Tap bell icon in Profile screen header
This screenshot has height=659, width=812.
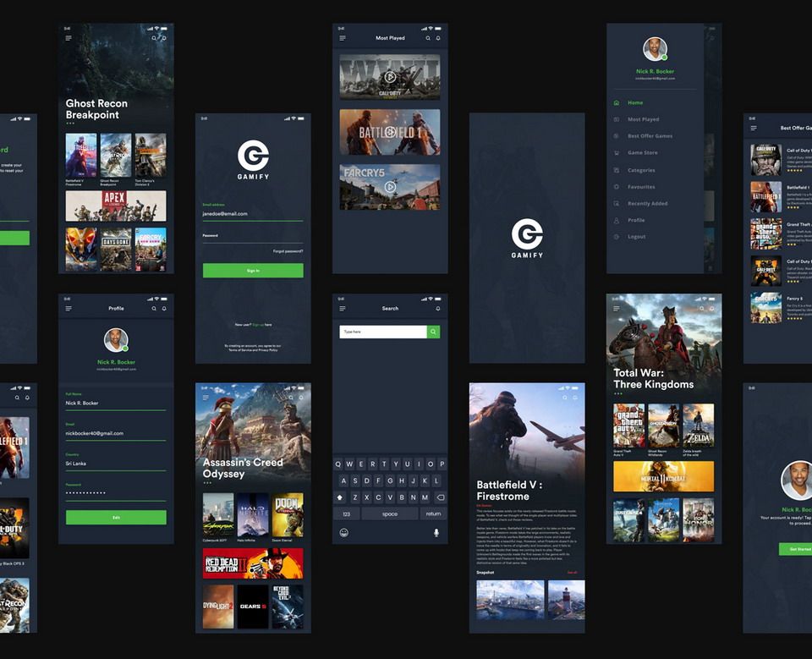pyautogui.click(x=164, y=309)
